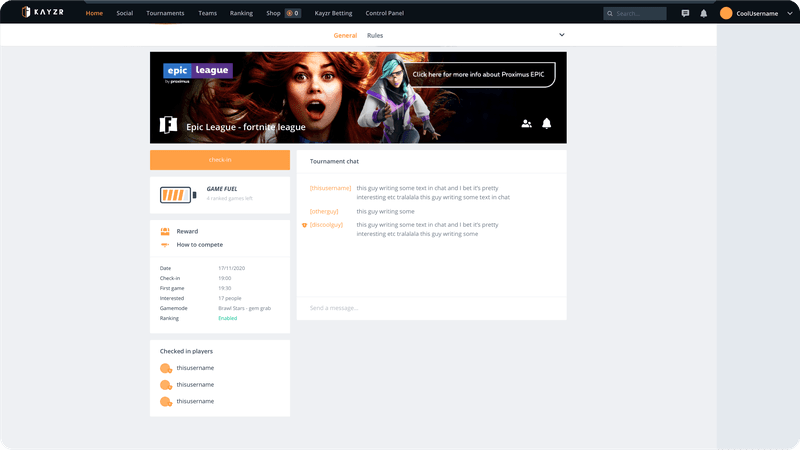
Task: Open Kayzr Betting page
Action: (334, 13)
